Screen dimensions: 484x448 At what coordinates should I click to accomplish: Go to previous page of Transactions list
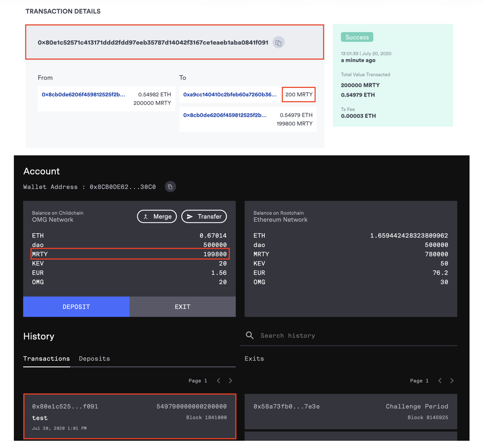pyautogui.click(x=219, y=381)
